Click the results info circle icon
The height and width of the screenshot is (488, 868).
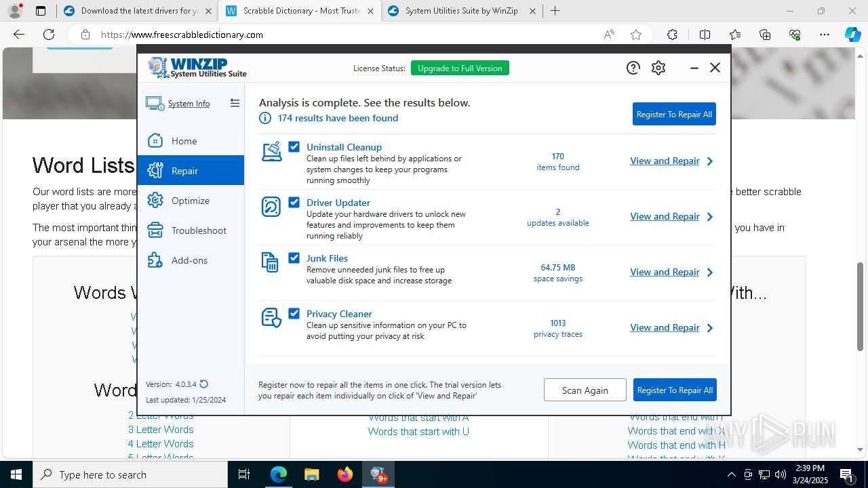click(265, 118)
